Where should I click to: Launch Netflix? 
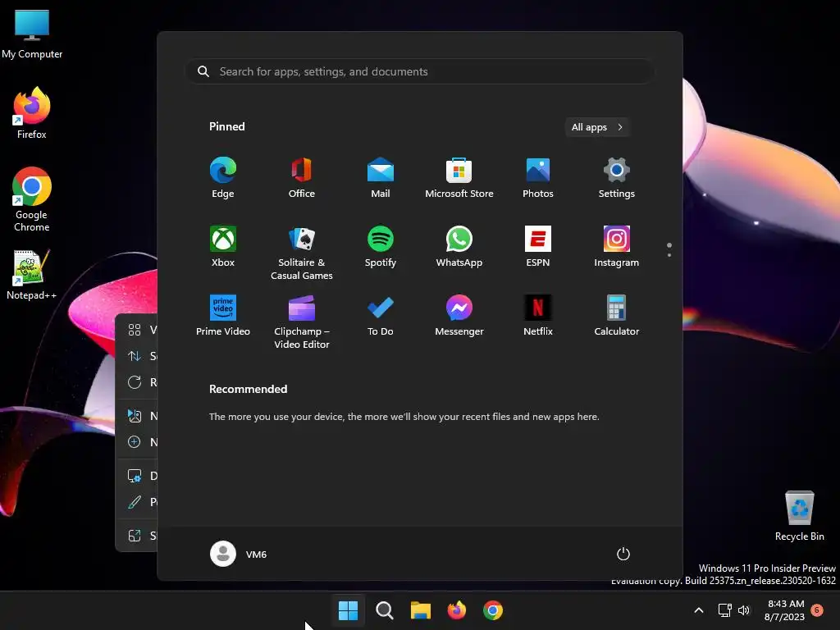(538, 316)
